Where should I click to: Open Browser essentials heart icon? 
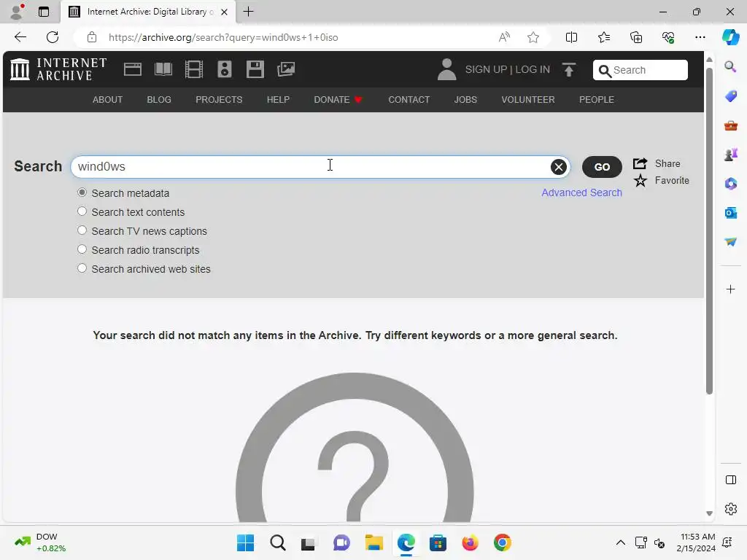click(x=668, y=37)
